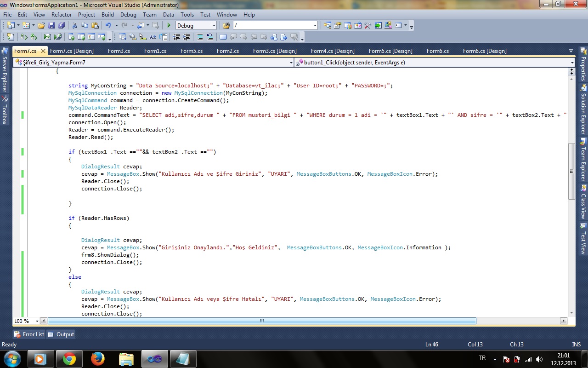
Task: Decrease line indent with the outdent icon
Action: click(x=177, y=37)
